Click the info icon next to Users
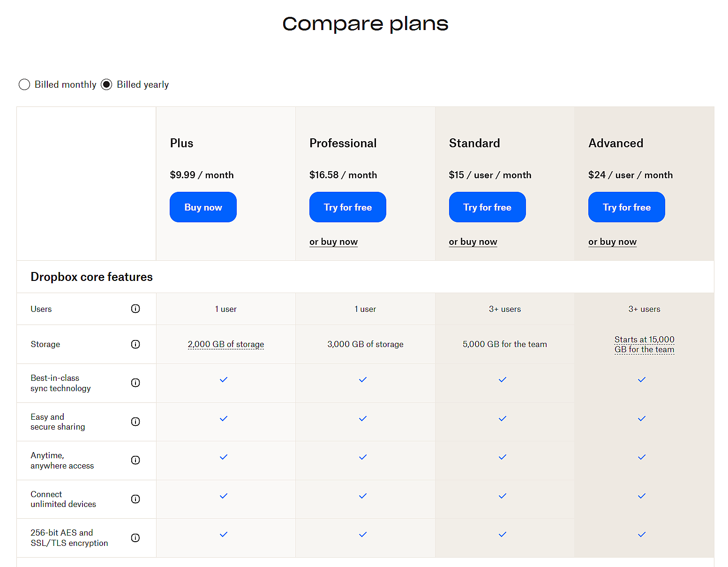 [135, 309]
